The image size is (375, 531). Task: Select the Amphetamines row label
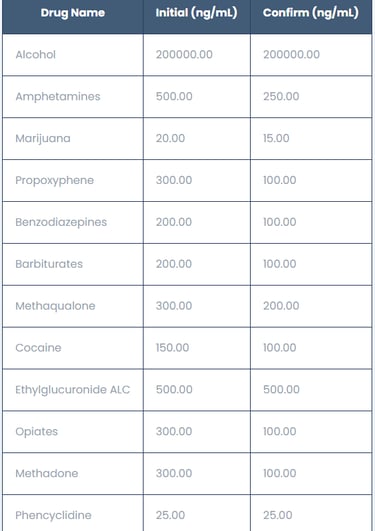[58, 97]
